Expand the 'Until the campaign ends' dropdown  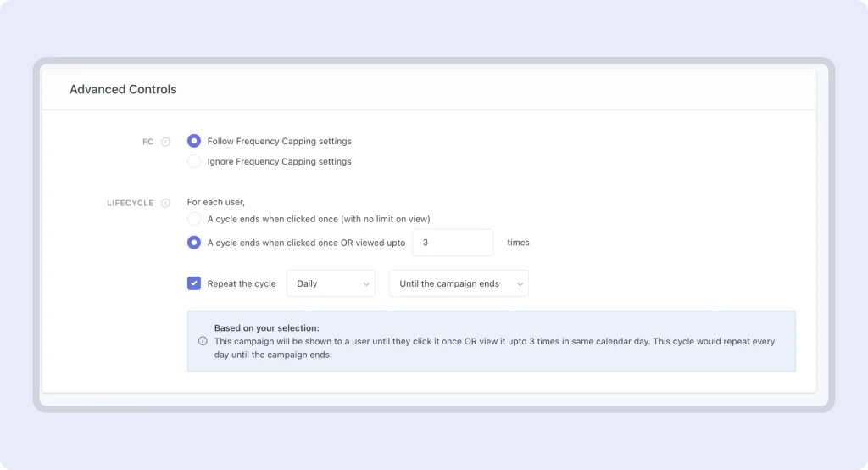(x=458, y=283)
